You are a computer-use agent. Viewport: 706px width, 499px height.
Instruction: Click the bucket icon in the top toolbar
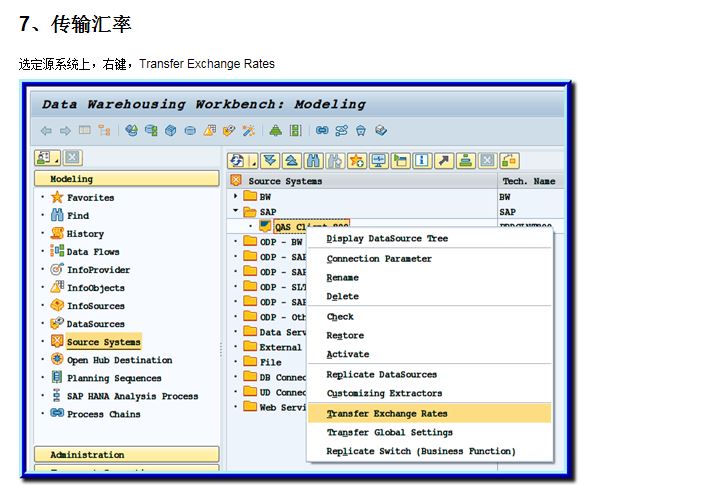pos(361,131)
